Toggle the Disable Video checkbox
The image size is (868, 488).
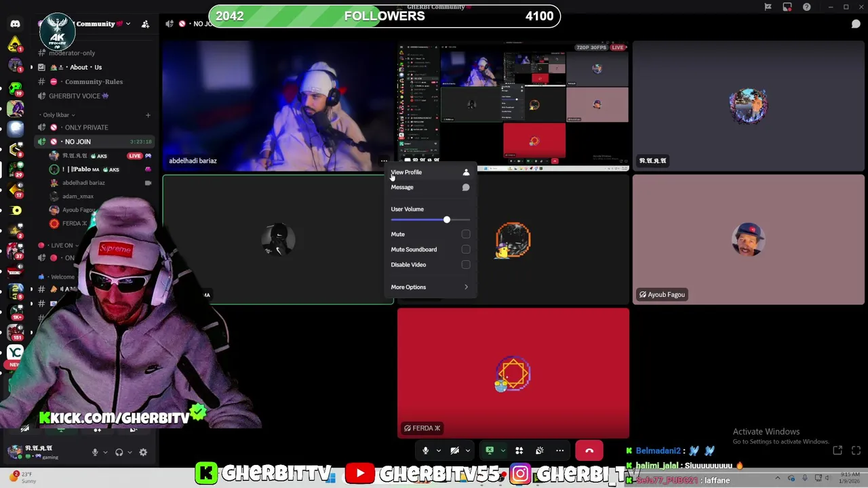click(466, 265)
